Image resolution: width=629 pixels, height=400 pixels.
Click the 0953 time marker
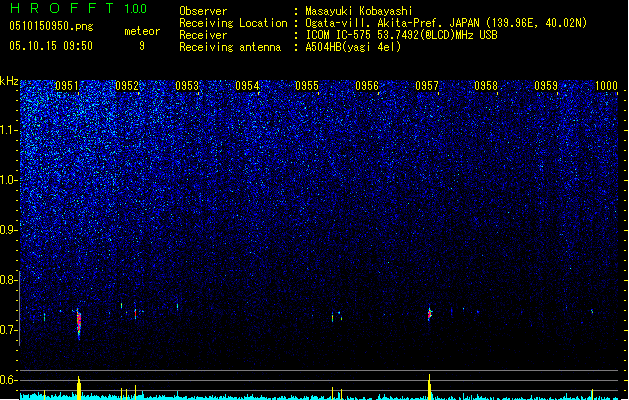pyautogui.click(x=187, y=86)
